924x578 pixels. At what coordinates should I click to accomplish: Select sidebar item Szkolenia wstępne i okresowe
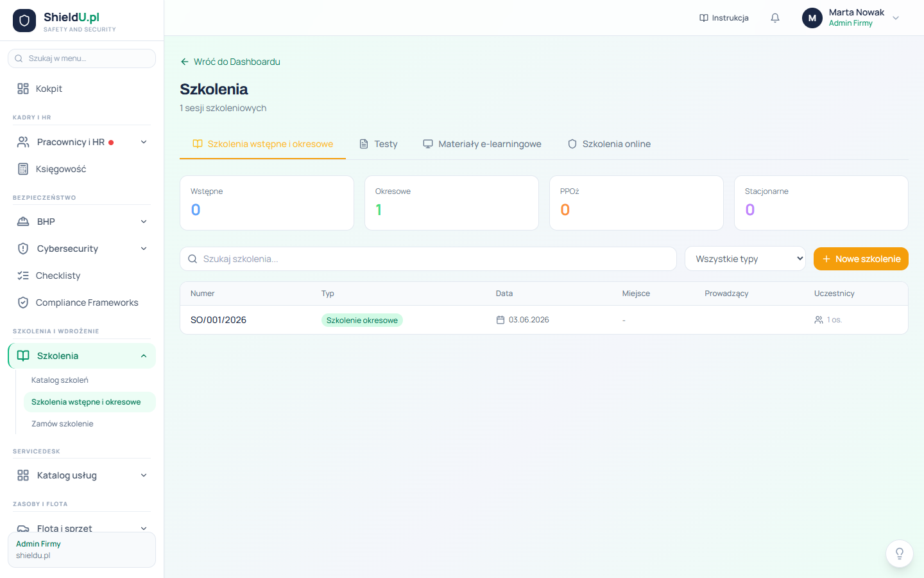89,402
